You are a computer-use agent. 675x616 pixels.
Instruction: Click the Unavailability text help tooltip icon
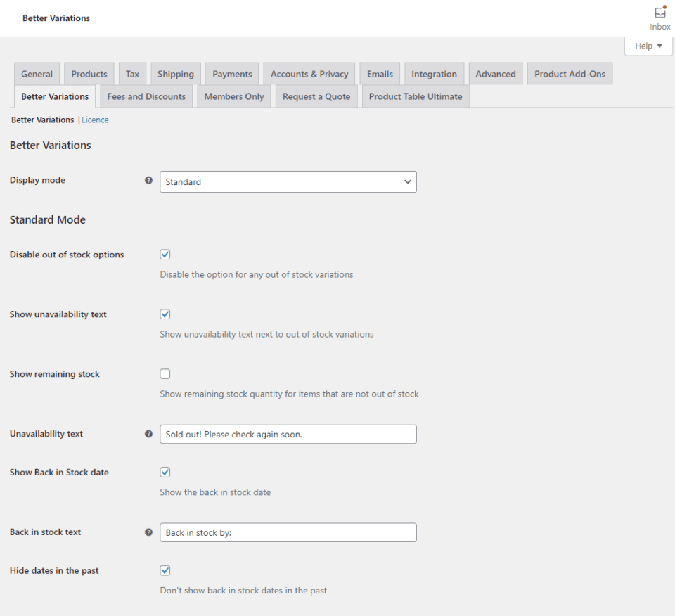coord(149,434)
